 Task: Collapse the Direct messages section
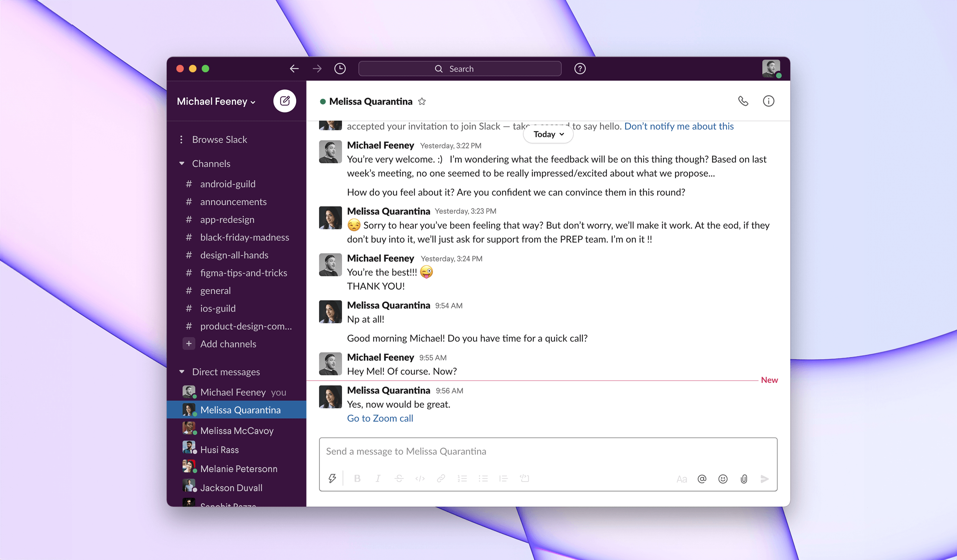pyautogui.click(x=182, y=372)
